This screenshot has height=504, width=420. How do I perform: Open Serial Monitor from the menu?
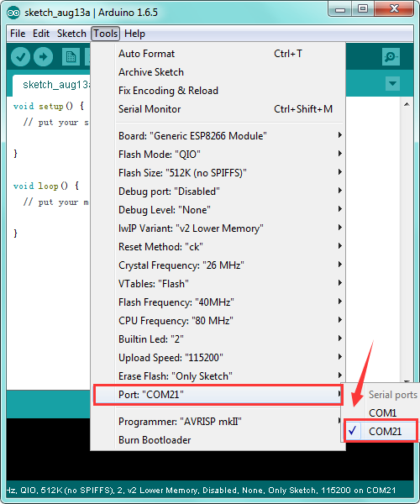(218, 109)
